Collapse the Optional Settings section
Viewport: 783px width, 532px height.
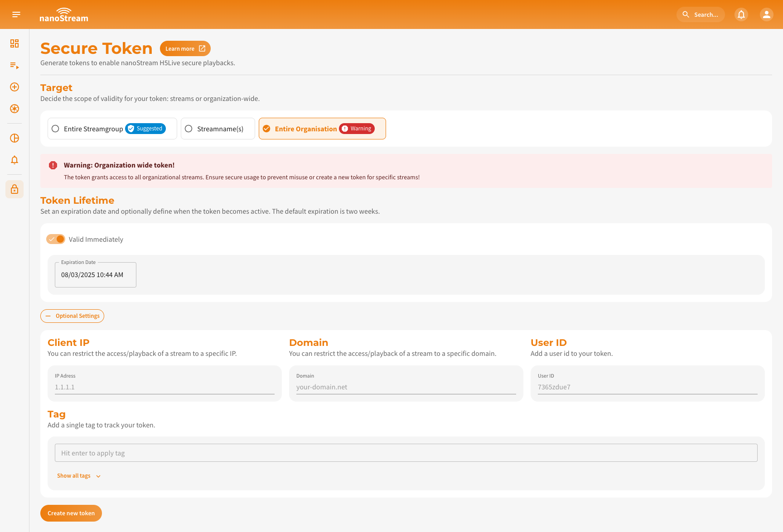click(72, 316)
